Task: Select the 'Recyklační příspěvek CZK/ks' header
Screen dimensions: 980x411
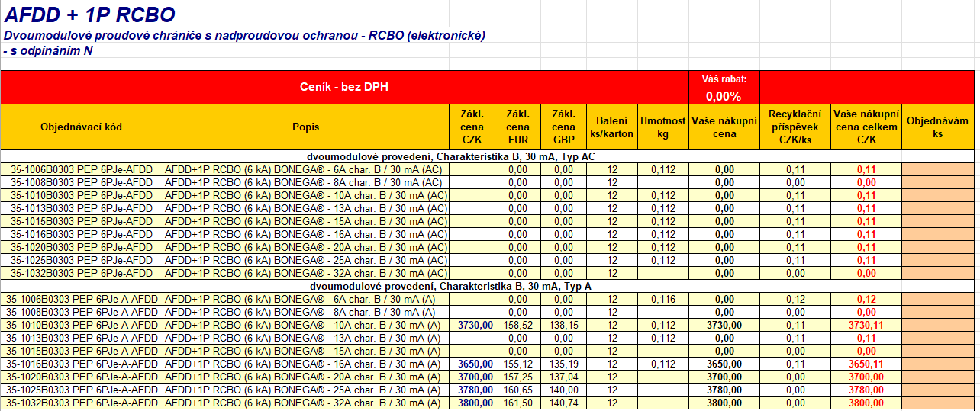Action: [x=795, y=127]
